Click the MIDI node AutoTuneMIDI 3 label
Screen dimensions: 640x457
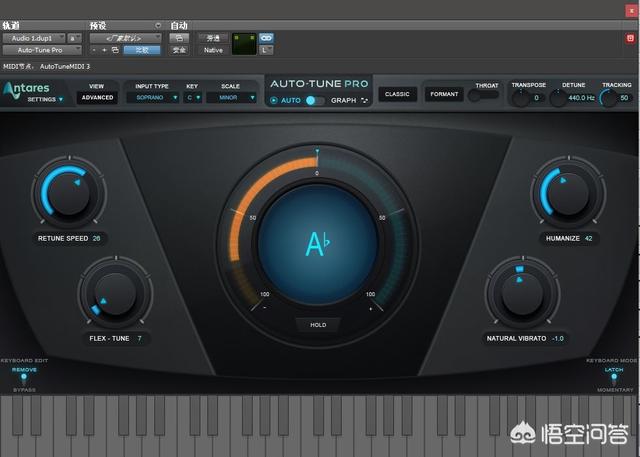tap(47, 67)
